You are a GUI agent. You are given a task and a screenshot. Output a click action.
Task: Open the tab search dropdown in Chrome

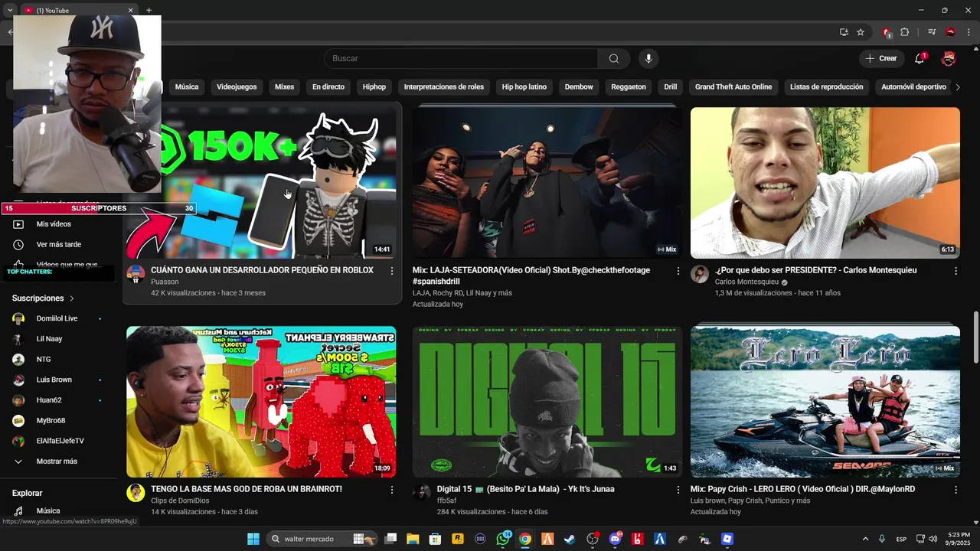click(10, 10)
